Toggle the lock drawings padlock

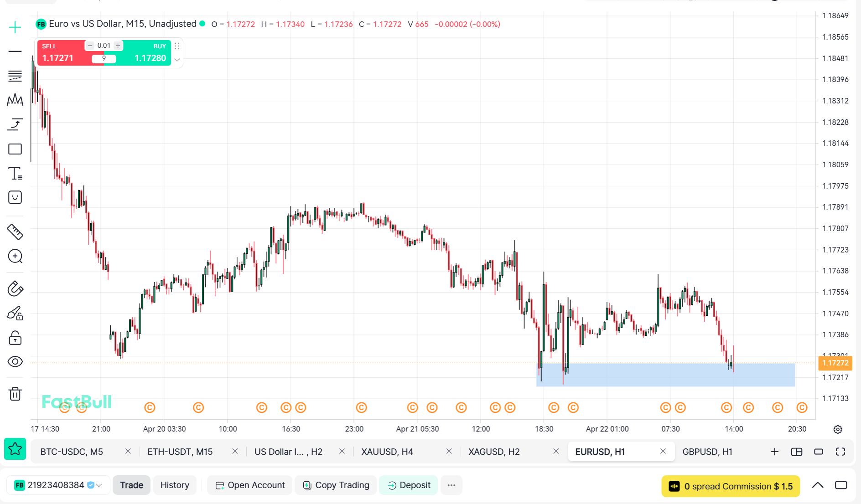[x=15, y=338]
